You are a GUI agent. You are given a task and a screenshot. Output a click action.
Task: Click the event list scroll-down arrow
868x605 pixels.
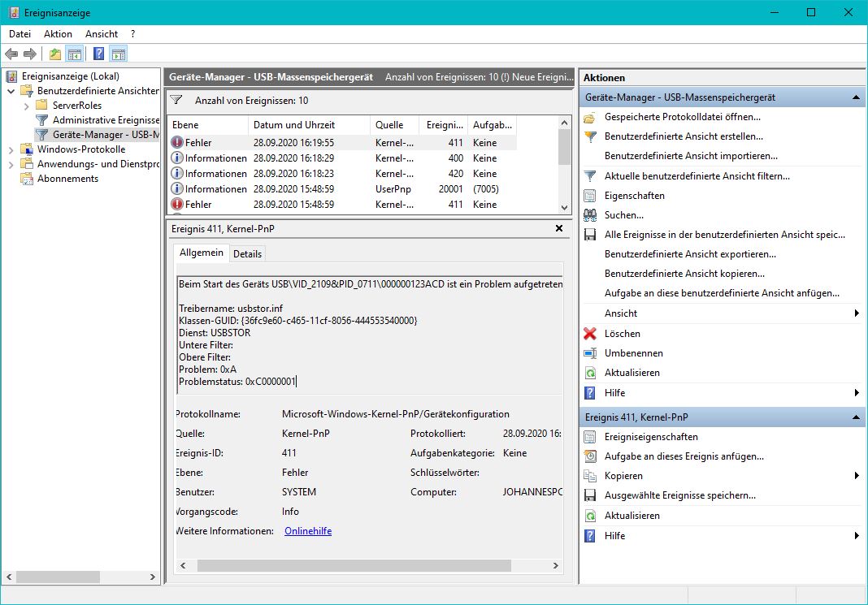pos(564,208)
